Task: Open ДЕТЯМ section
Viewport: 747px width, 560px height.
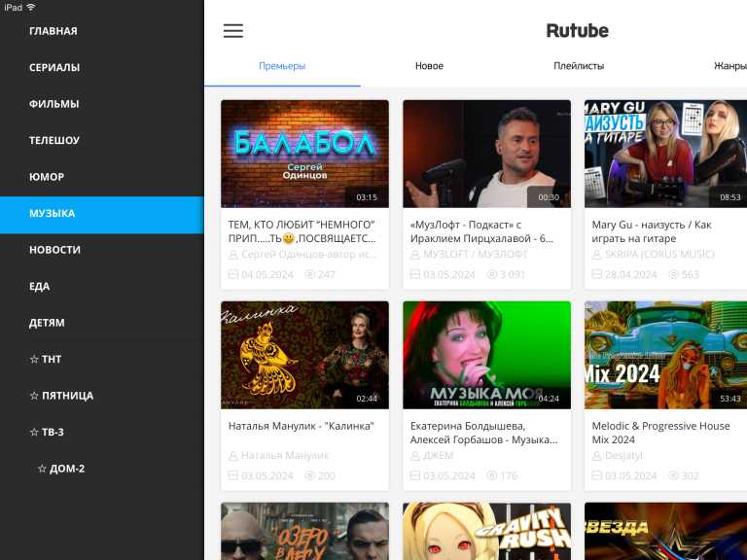Action: [x=101, y=323]
